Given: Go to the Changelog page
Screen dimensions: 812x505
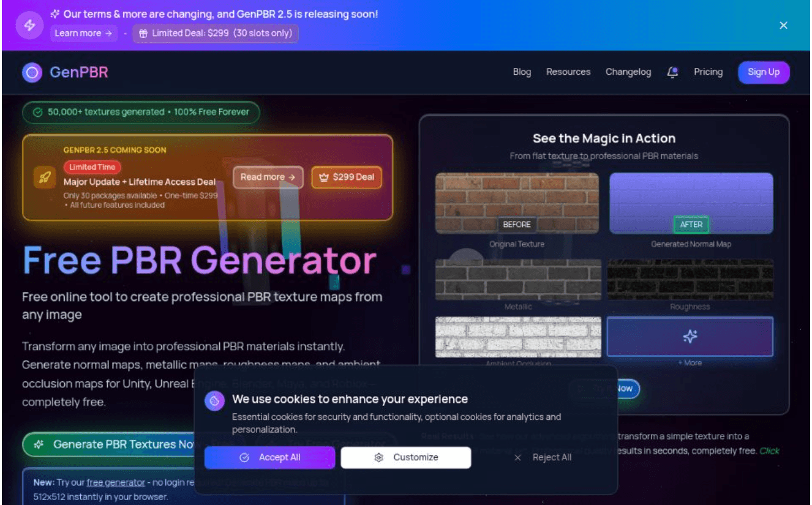Looking at the screenshot, I should coord(628,72).
